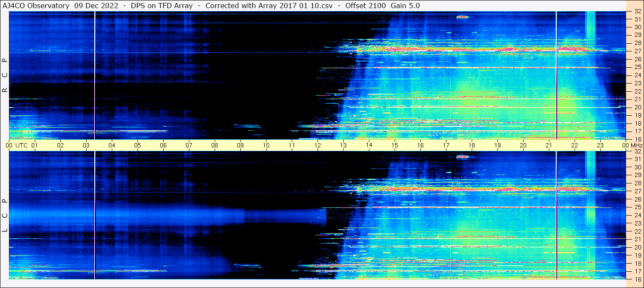644x288 pixels.
Task: Select the 23 hour mark on time axis
Action: [600, 145]
